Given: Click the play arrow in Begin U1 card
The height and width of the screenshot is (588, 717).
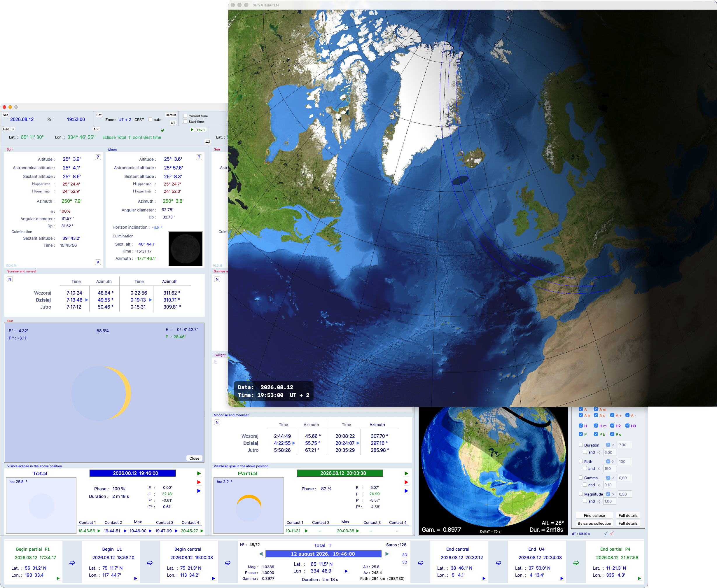Looking at the screenshot, I should coord(135,578).
